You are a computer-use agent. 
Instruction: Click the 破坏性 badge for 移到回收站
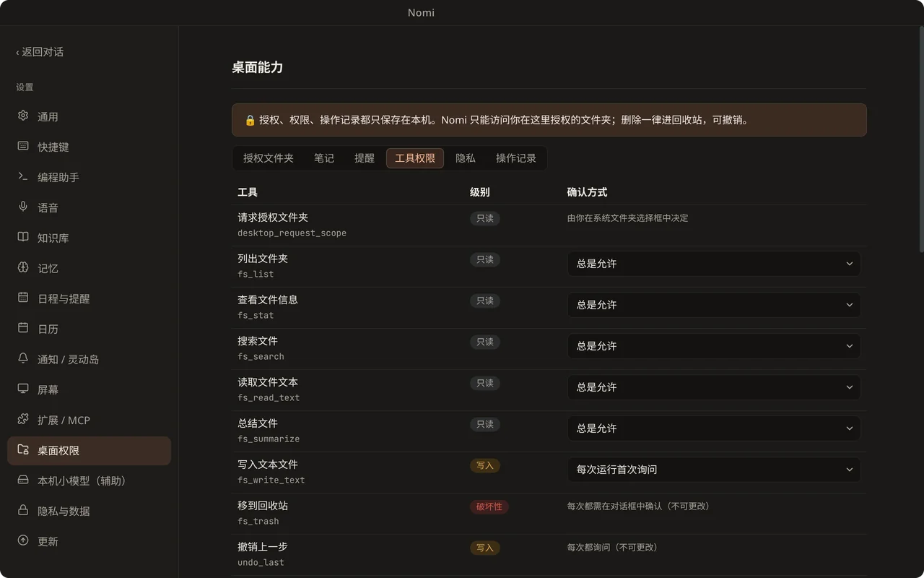click(489, 506)
